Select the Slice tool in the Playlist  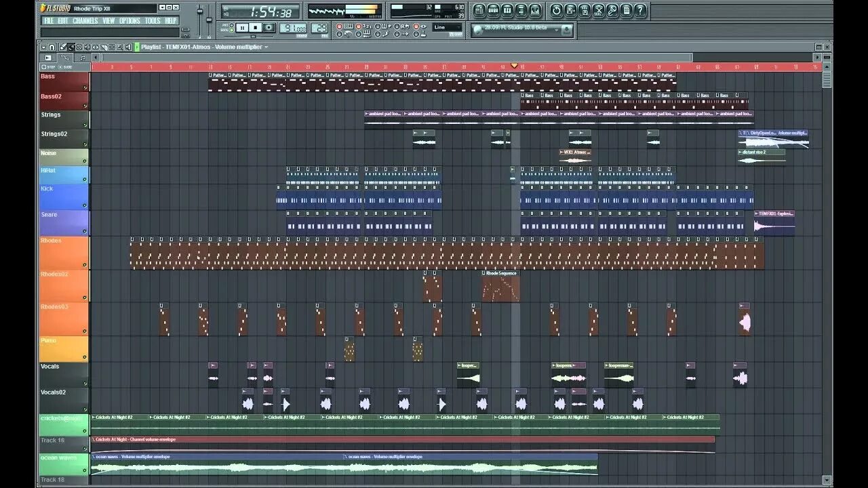[x=104, y=47]
